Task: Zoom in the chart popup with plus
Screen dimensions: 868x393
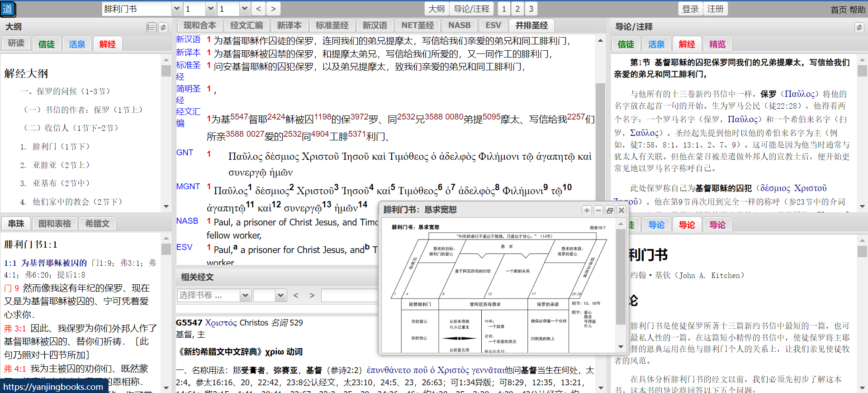Action: (x=587, y=210)
